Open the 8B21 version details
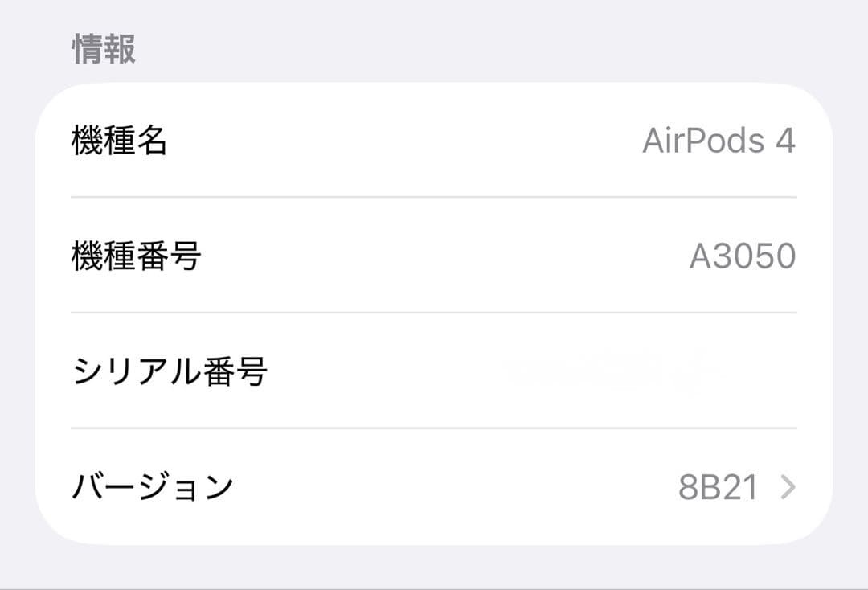The height and width of the screenshot is (590, 868). pos(719,486)
